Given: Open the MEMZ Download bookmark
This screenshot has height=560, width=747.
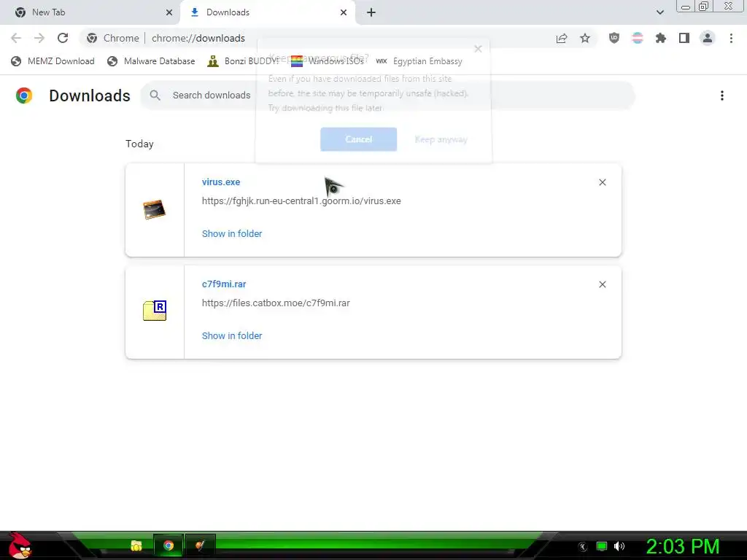Looking at the screenshot, I should click(53, 61).
